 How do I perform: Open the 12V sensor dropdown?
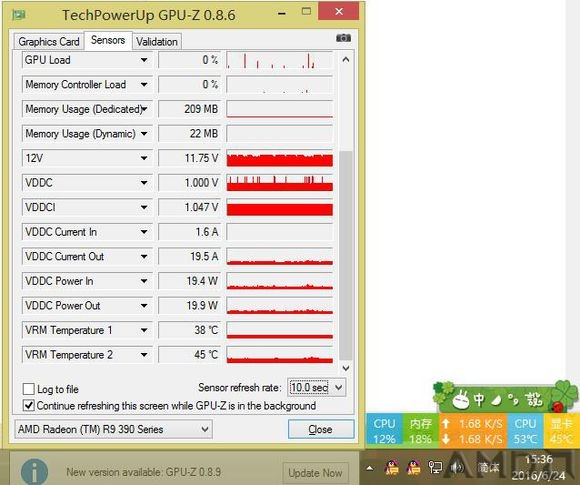(x=144, y=158)
